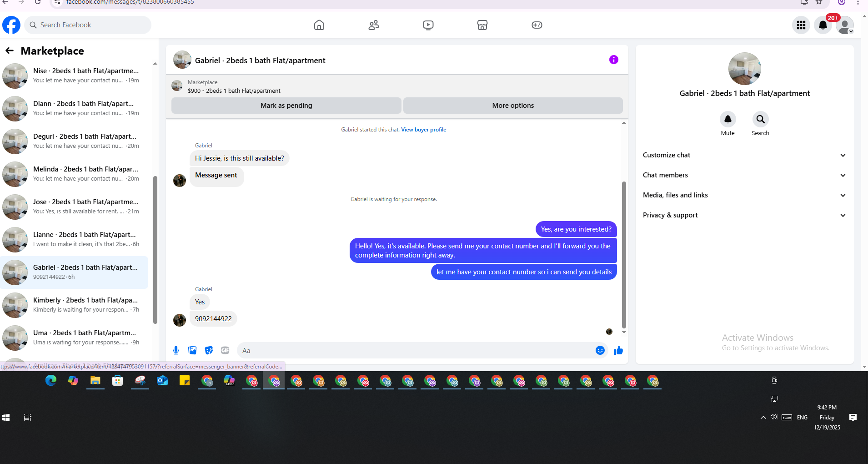This screenshot has height=464, width=868.
Task: Show hidden tray icons chevron
Action: pos(763,418)
